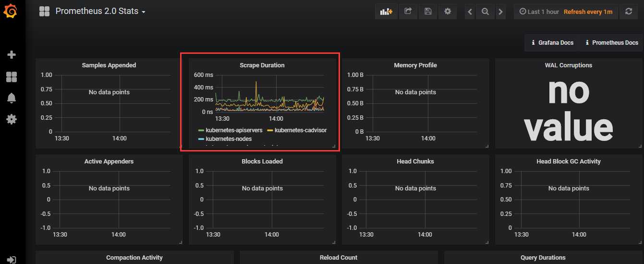
Task: Click the Head Chunks panel title
Action: (415, 161)
